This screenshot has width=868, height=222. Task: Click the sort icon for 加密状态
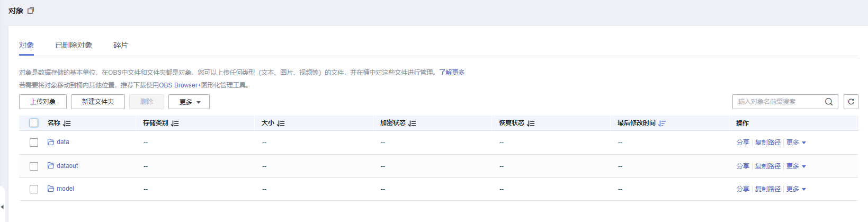tap(412, 123)
